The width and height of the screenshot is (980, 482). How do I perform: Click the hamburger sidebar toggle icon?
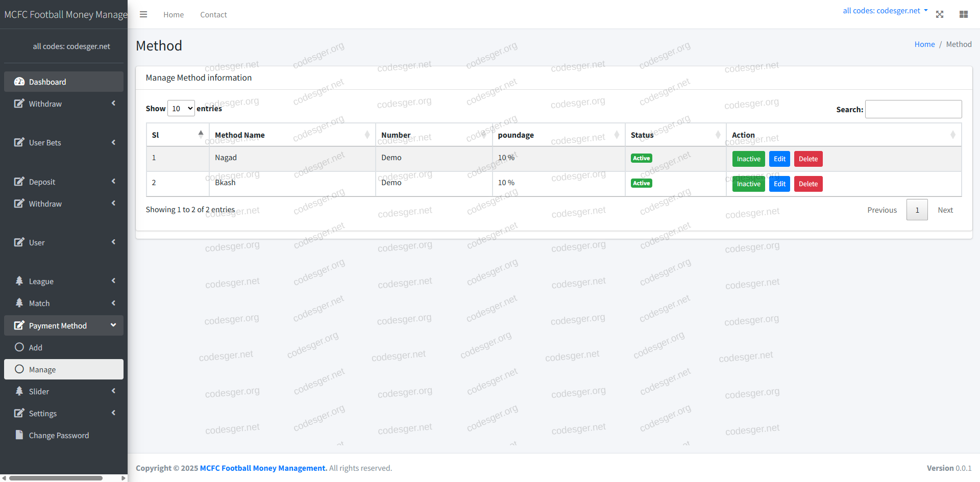coord(143,14)
